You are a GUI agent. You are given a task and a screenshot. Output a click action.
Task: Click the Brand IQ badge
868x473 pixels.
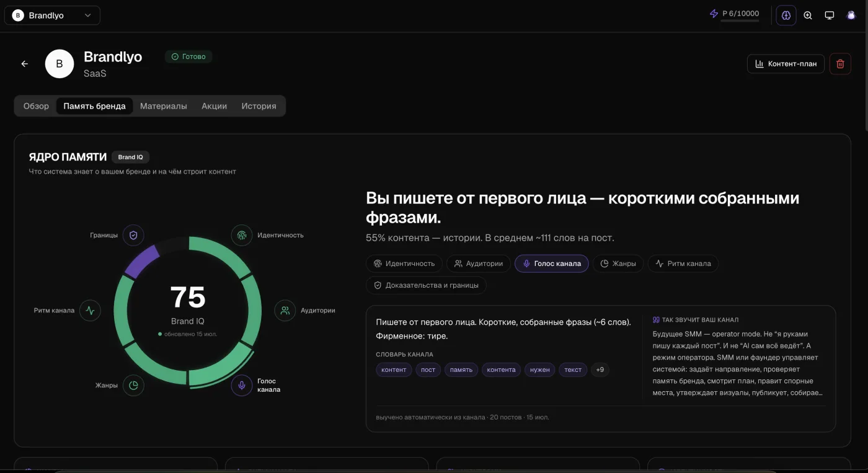(130, 157)
